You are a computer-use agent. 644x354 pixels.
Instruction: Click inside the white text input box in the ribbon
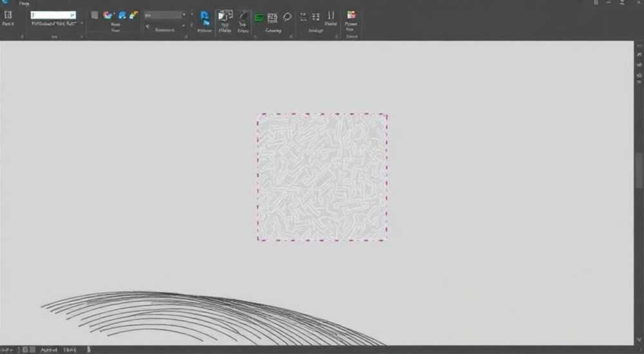coord(50,15)
